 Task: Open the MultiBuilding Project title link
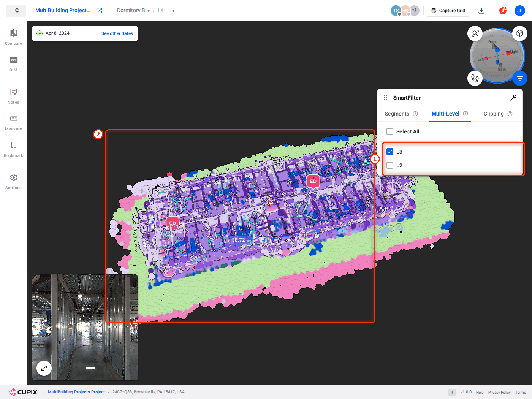click(x=63, y=11)
